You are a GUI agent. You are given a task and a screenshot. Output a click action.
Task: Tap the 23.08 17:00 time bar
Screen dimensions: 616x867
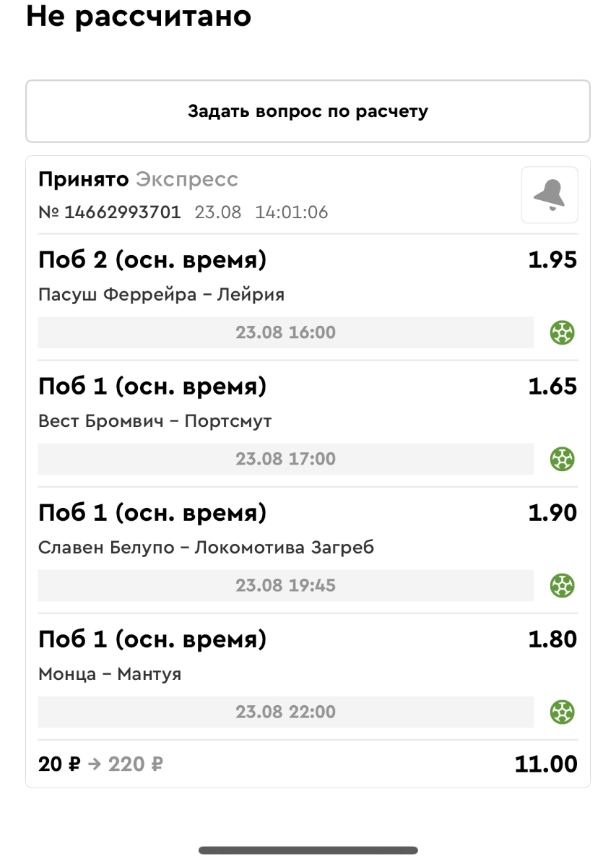[x=285, y=459]
